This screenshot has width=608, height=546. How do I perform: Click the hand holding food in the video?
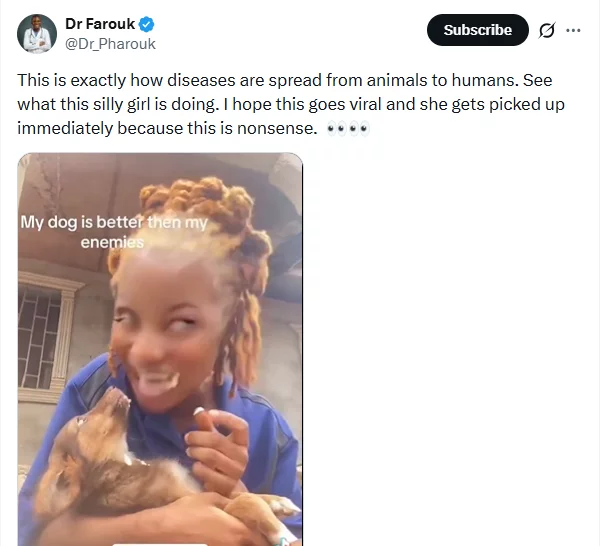[215, 440]
